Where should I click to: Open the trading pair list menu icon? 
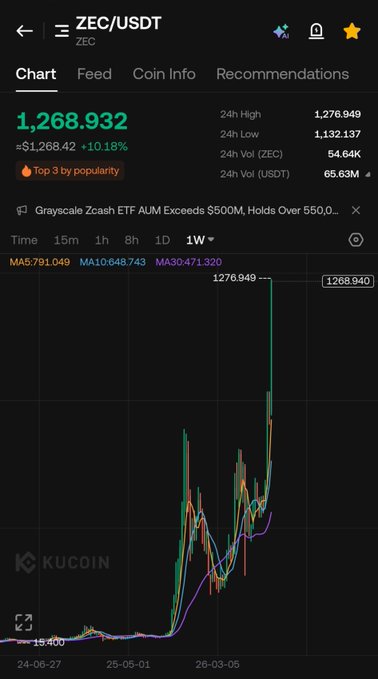[x=62, y=31]
